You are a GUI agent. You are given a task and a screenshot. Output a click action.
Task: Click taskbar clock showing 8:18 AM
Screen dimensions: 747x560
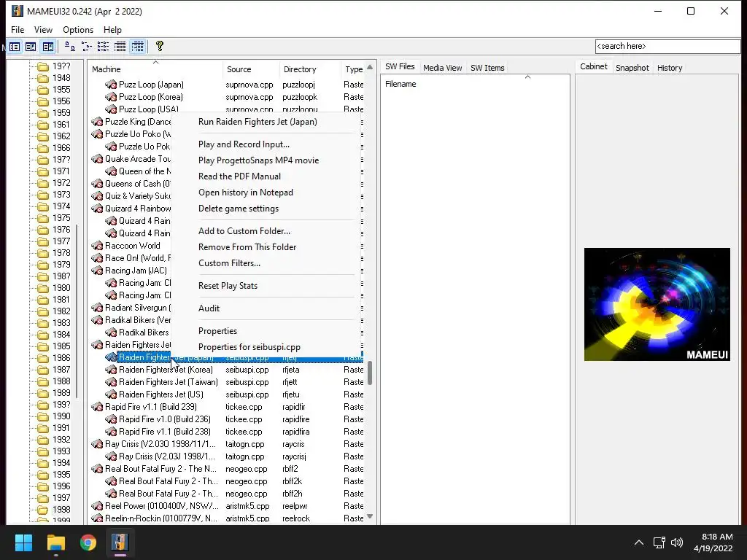pos(713,542)
